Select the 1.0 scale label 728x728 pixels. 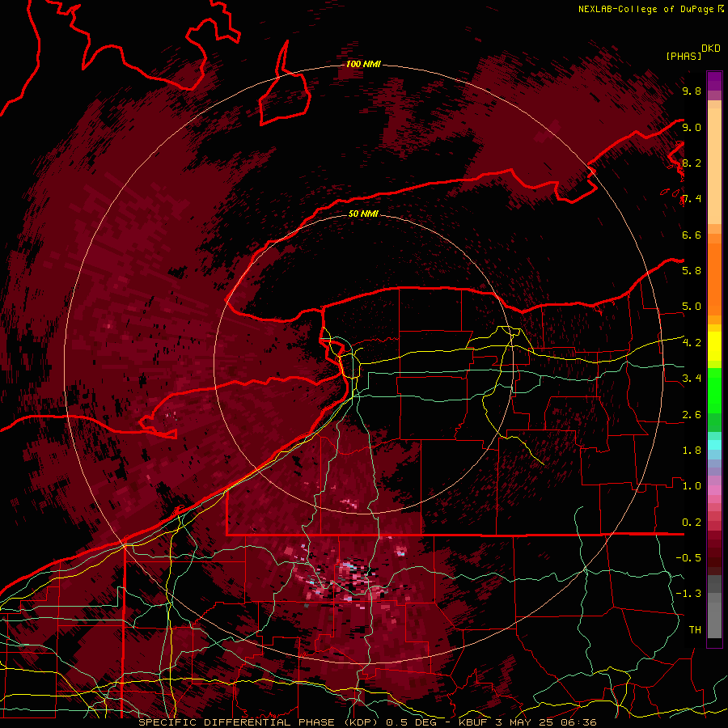[692, 486]
